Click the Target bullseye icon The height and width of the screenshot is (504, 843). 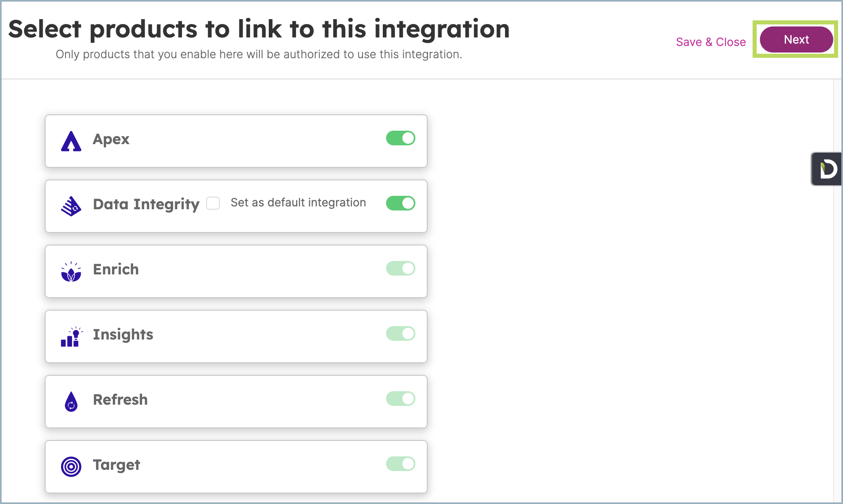(x=71, y=467)
